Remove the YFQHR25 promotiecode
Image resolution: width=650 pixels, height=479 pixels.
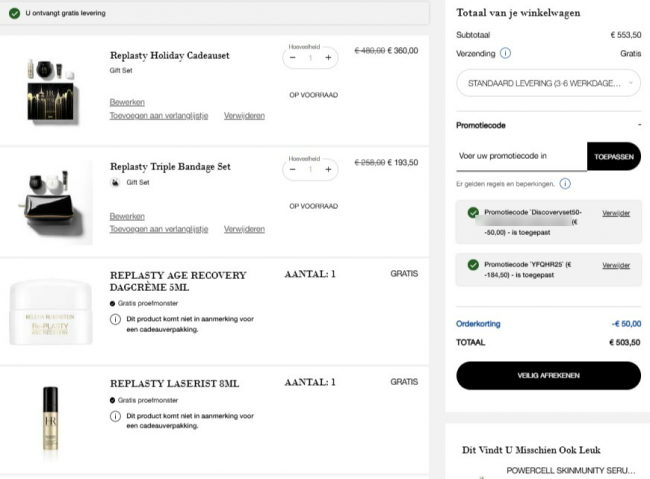(616, 265)
